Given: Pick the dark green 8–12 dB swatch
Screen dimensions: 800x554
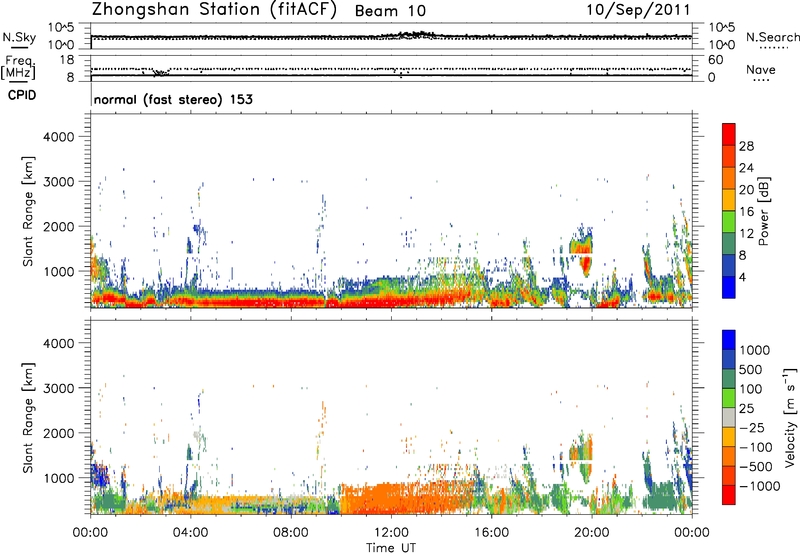Looking at the screenshot, I should [x=729, y=244].
